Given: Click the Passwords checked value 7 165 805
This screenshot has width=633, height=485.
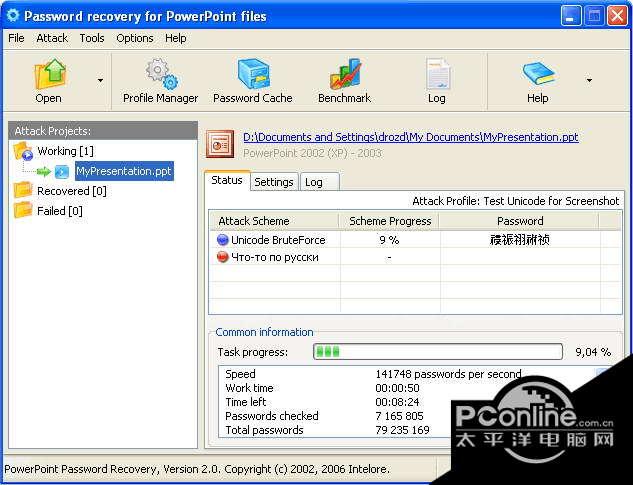Looking at the screenshot, I should 399,416.
